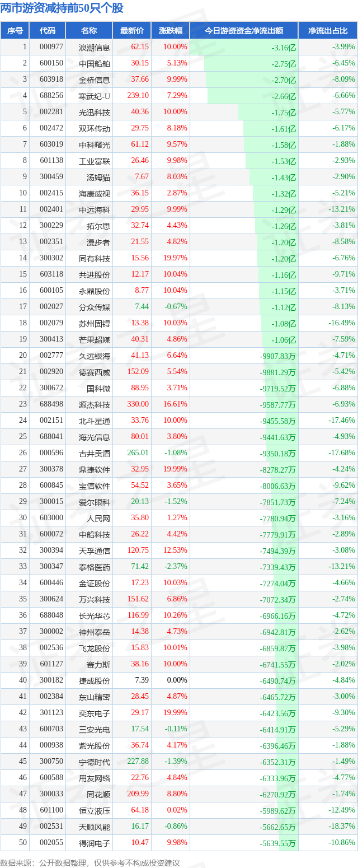This screenshot has width=358, height=868.
Task: Select the stock name 北斗星通
Action: tap(95, 421)
